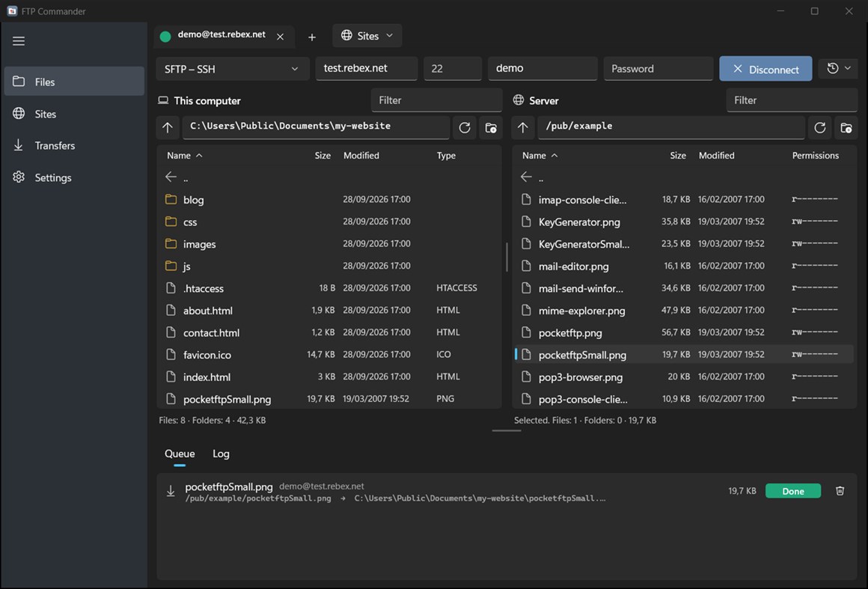
Task: Refresh the server /pub/example listing
Action: click(820, 128)
